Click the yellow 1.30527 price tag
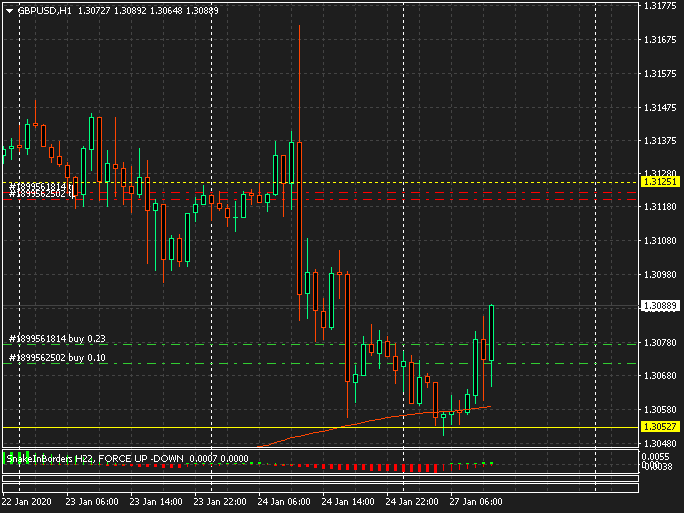Screen dimensions: 684x513 click(x=660, y=427)
